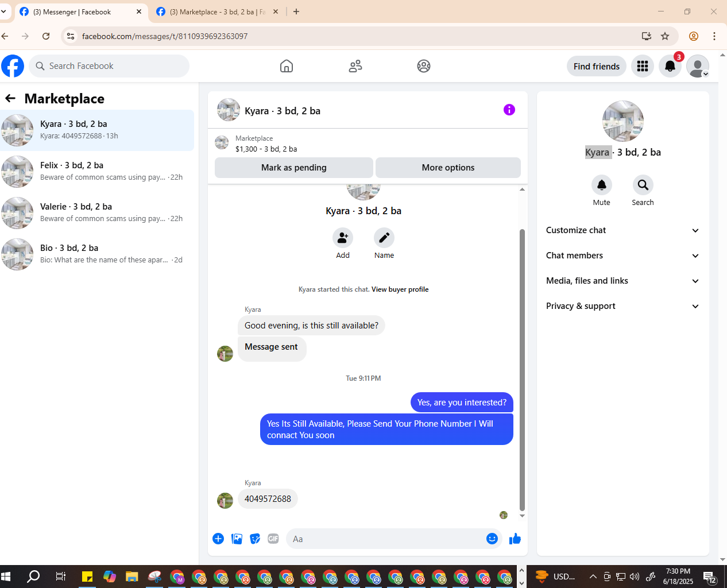Open Chrome's three-dot menu

pos(714,36)
